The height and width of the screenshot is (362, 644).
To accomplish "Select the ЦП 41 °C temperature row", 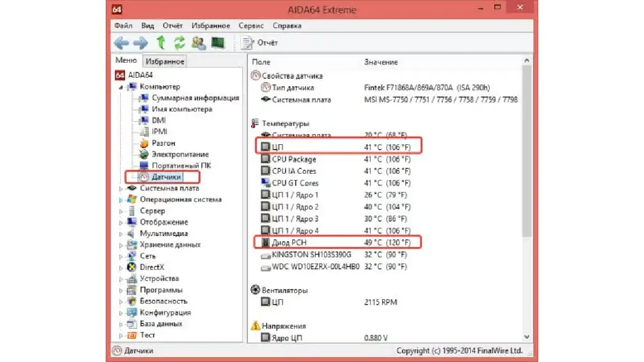I will [x=385, y=146].
